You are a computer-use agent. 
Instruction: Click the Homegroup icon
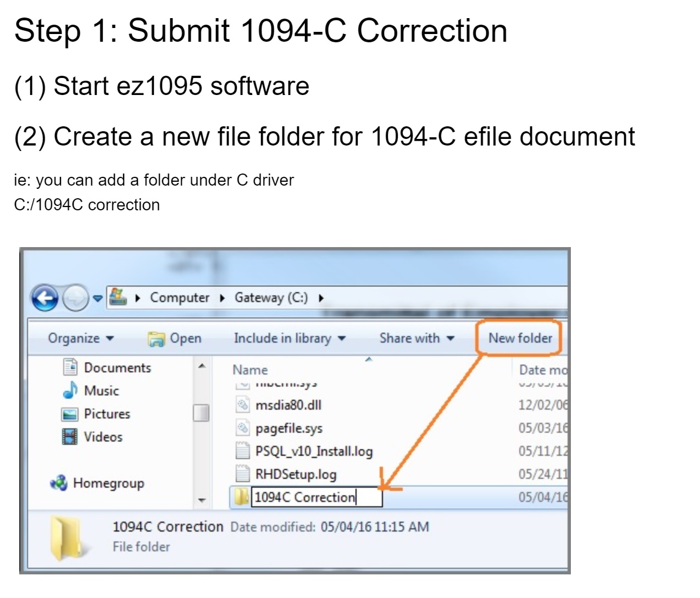tap(59, 483)
